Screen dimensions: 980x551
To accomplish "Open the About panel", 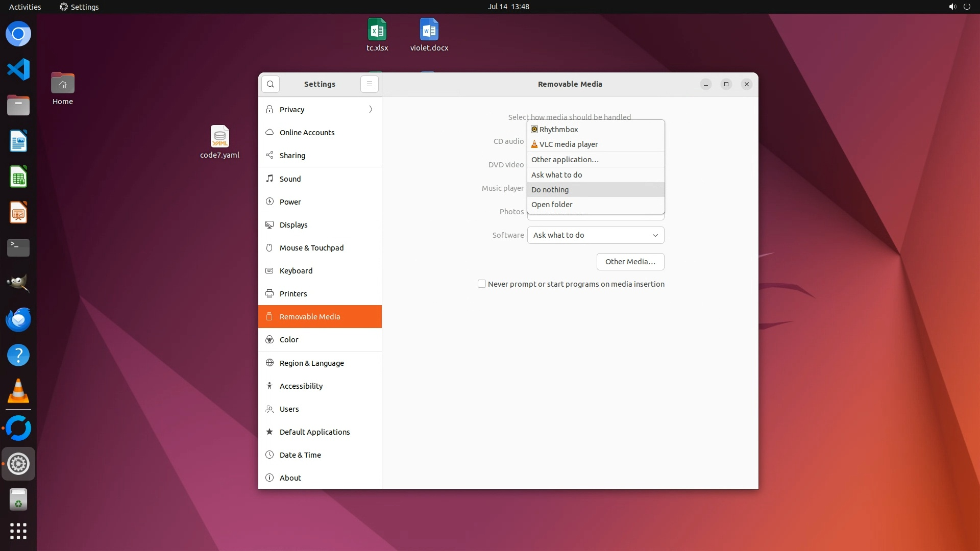I will pyautogui.click(x=290, y=478).
